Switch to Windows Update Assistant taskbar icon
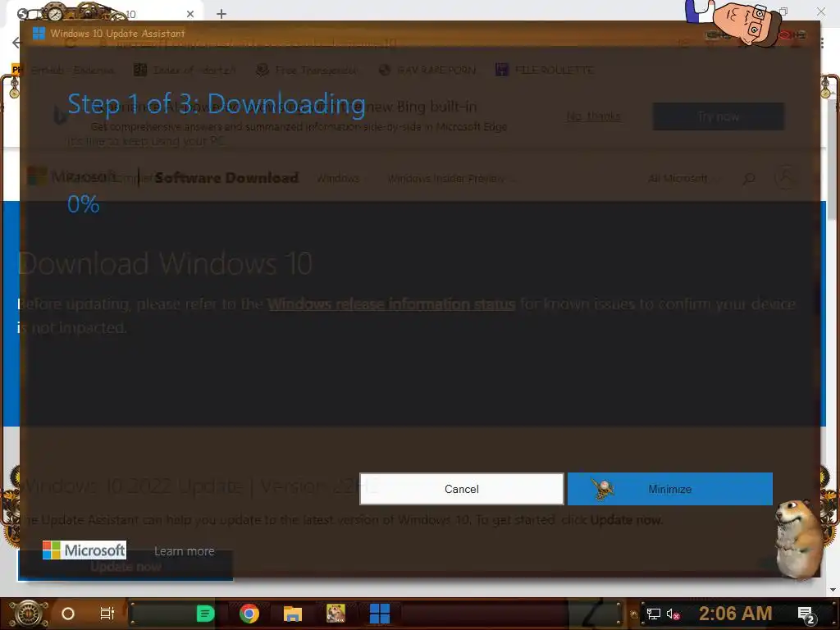This screenshot has height=630, width=840. 380,614
